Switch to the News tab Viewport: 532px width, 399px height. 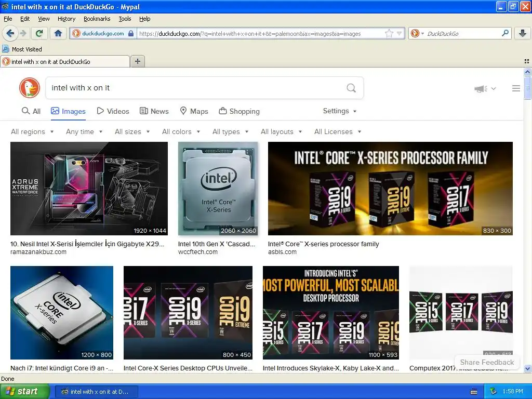154,111
